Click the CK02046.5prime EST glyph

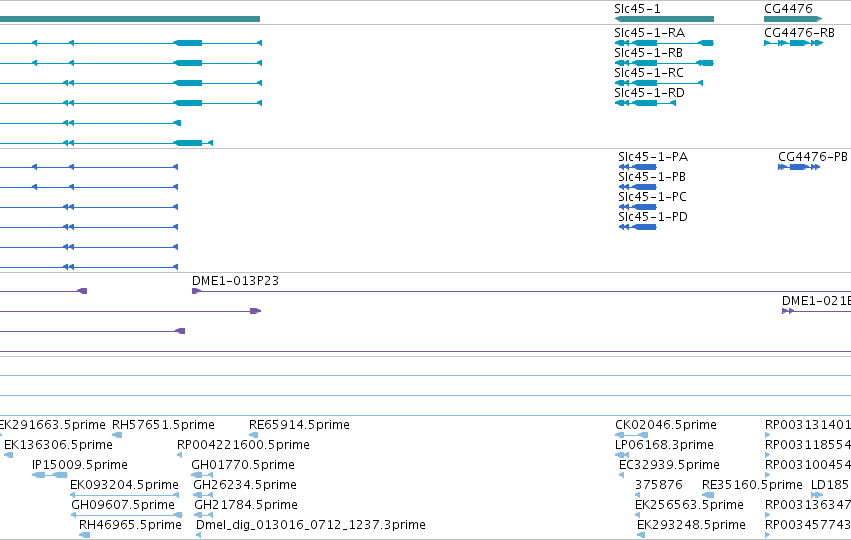632,435
